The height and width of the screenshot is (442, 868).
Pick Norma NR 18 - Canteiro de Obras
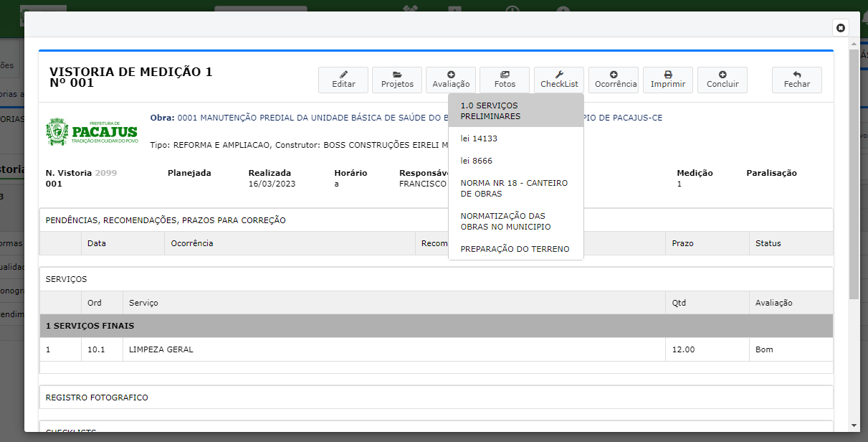[514, 188]
